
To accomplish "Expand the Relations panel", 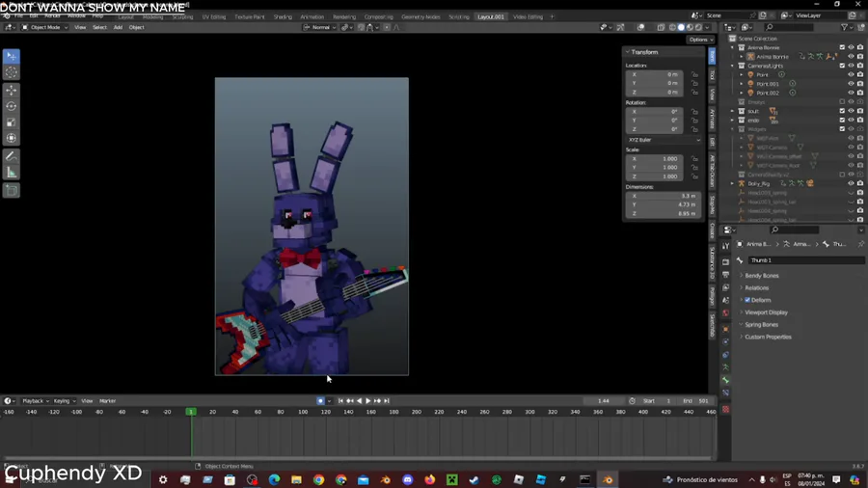I will click(756, 287).
